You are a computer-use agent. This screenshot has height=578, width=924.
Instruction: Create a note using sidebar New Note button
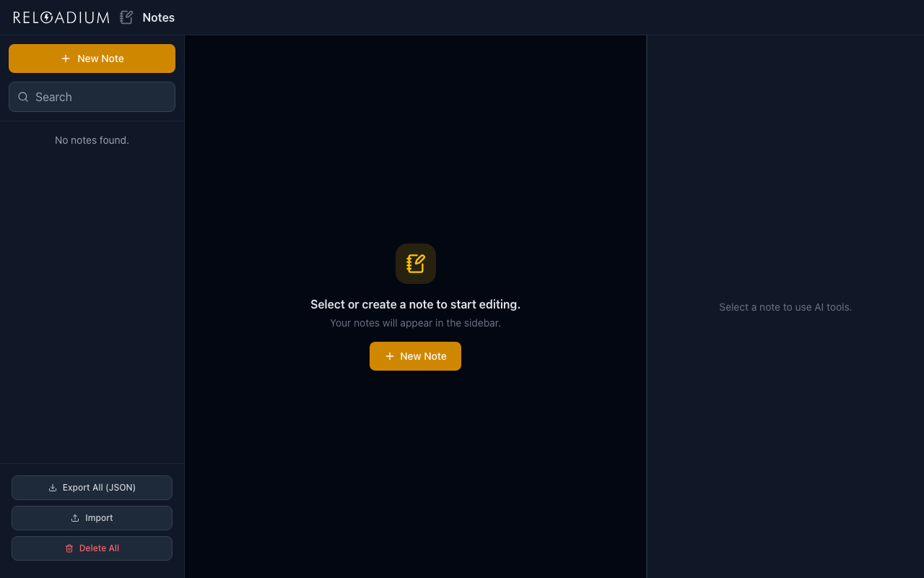[x=92, y=59]
